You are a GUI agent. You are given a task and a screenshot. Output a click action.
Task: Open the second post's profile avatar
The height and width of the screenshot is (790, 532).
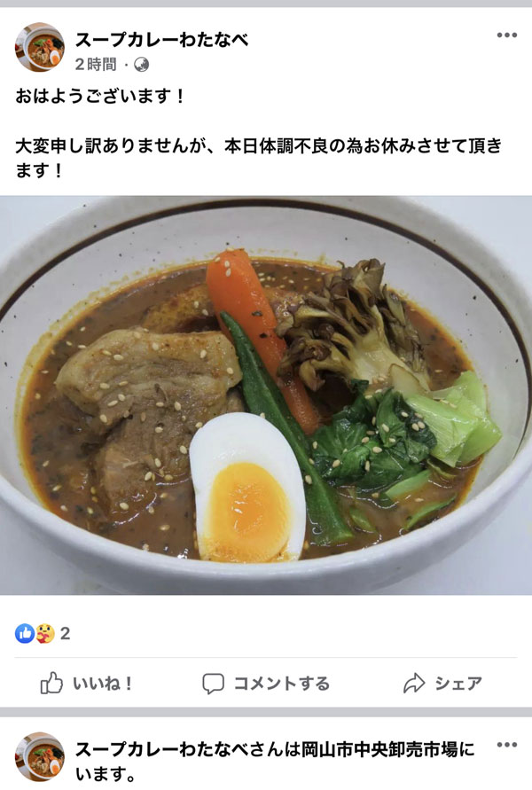pyautogui.click(x=39, y=756)
